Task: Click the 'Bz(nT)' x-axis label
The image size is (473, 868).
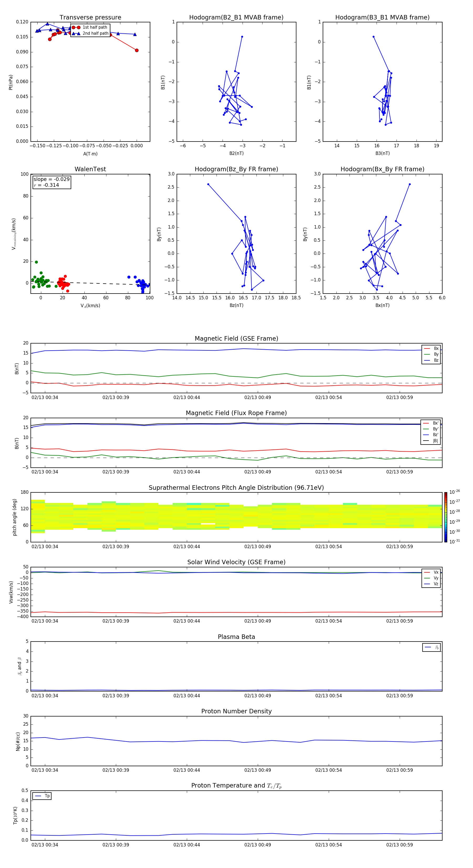Action: pyautogui.click(x=236, y=305)
